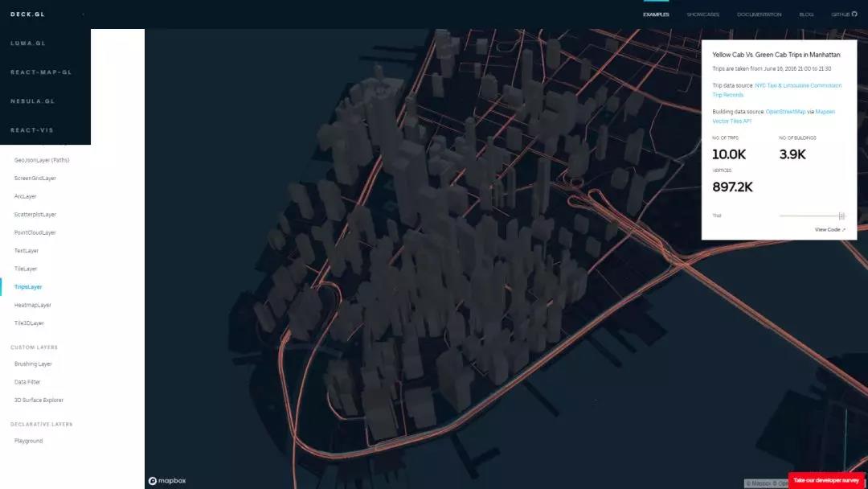
Task: Click the View Code link
Action: (x=829, y=230)
